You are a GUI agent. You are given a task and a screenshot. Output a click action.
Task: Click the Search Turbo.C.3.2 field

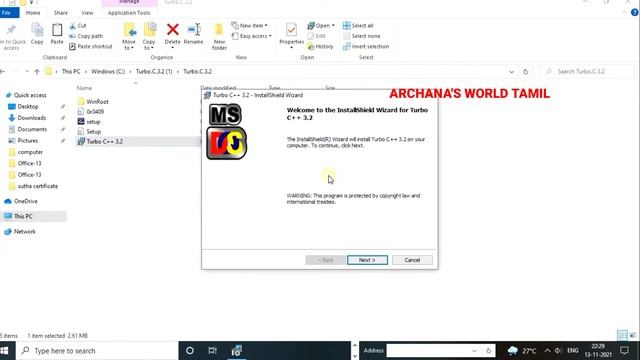pos(587,71)
